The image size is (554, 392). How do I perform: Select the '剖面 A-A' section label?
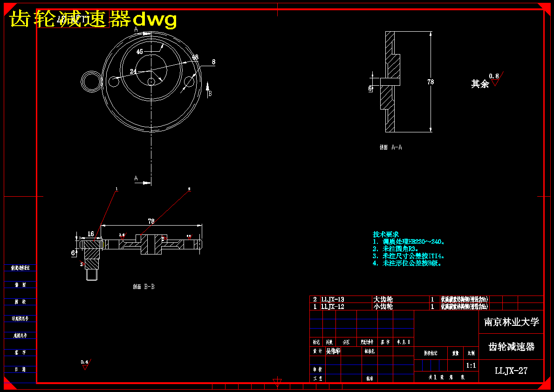point(391,147)
